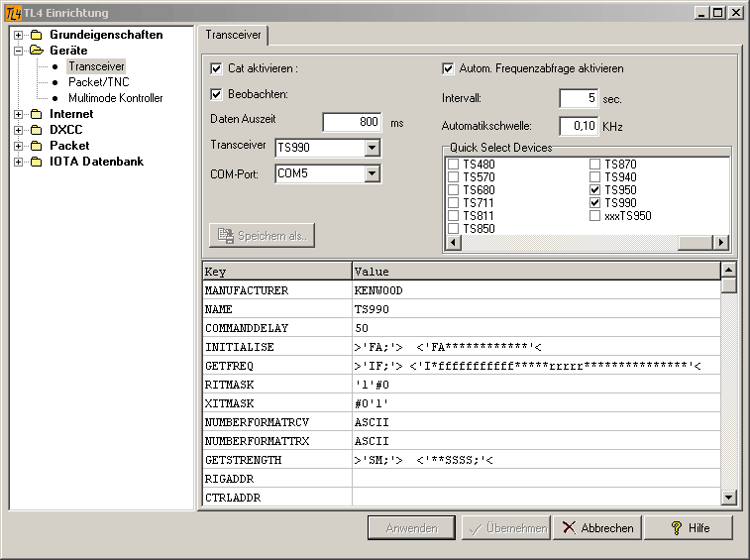
Task: Click the NUMBERFORMATRCV ASCII value
Action: click(x=536, y=422)
